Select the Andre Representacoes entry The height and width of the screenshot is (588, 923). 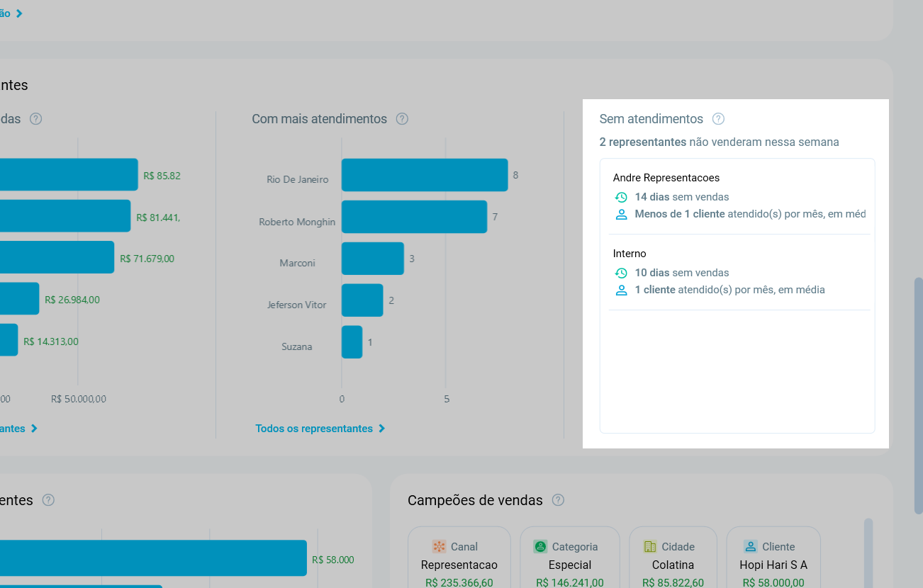739,196
